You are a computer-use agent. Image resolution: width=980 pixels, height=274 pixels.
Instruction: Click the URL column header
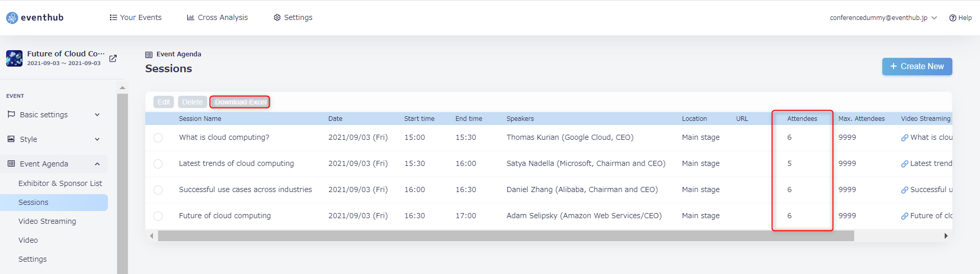pyautogui.click(x=742, y=119)
